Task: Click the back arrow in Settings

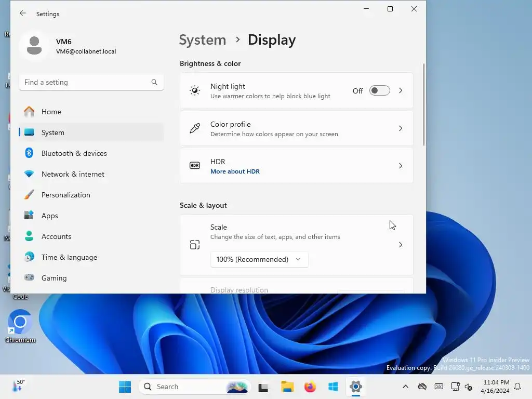Action: pyautogui.click(x=23, y=13)
